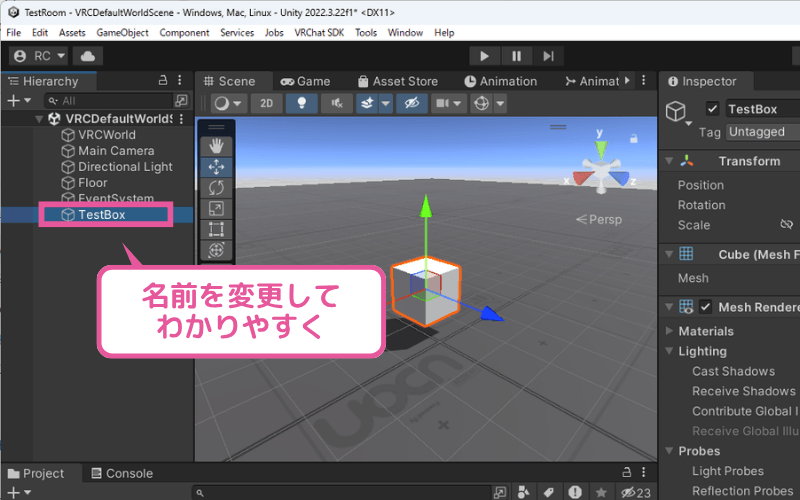Switch to the Console tab
This screenshot has width=800, height=500.
pyautogui.click(x=122, y=473)
